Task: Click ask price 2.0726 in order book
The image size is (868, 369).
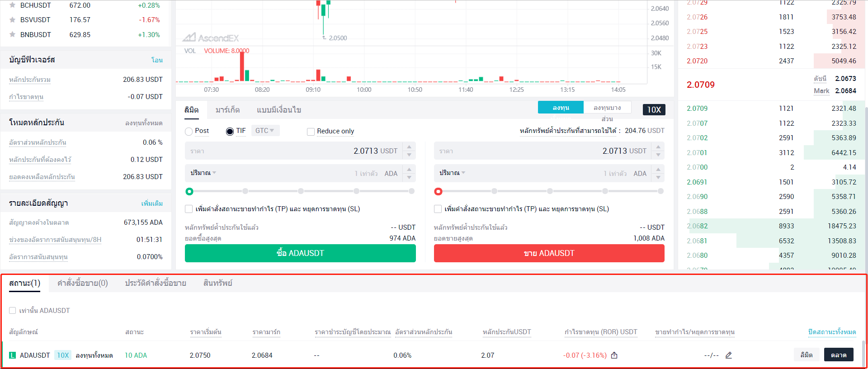Action: click(697, 17)
